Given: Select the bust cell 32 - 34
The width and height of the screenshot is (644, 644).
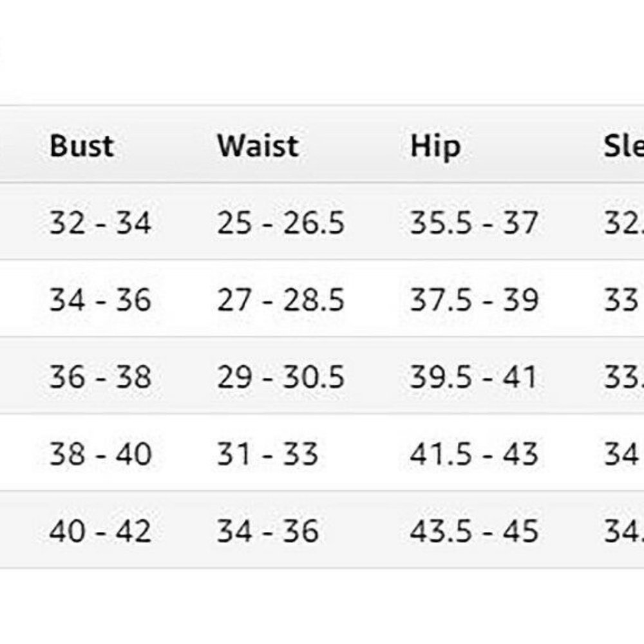Looking at the screenshot, I should tap(100, 223).
